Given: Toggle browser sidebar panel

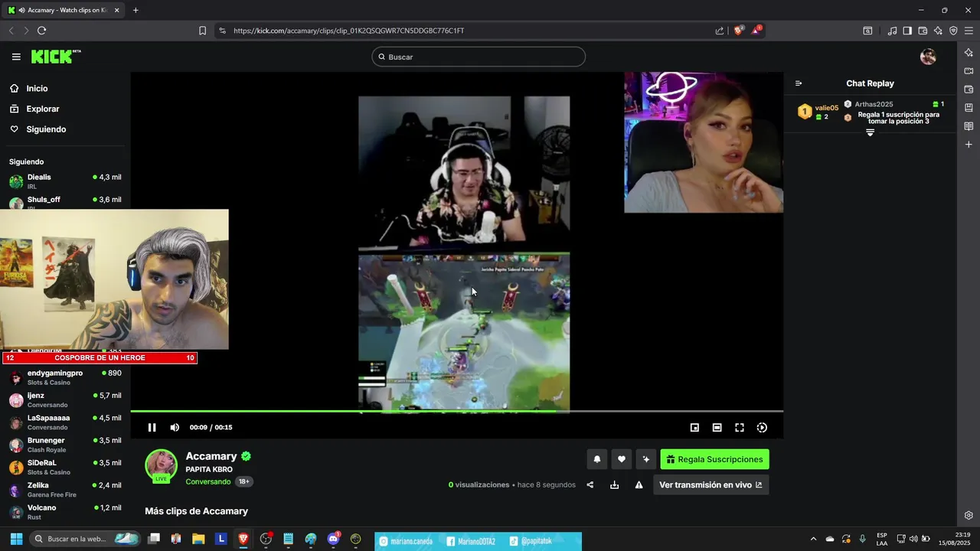Looking at the screenshot, I should tap(907, 31).
